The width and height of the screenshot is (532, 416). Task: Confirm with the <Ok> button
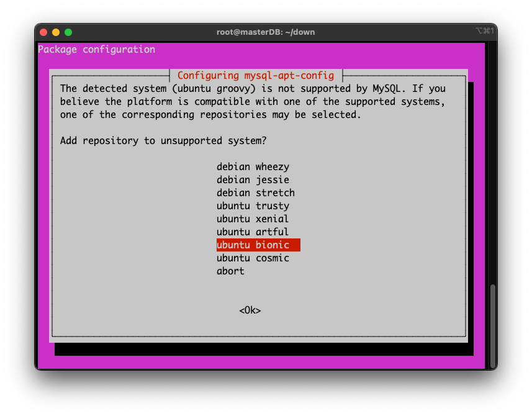pos(250,310)
